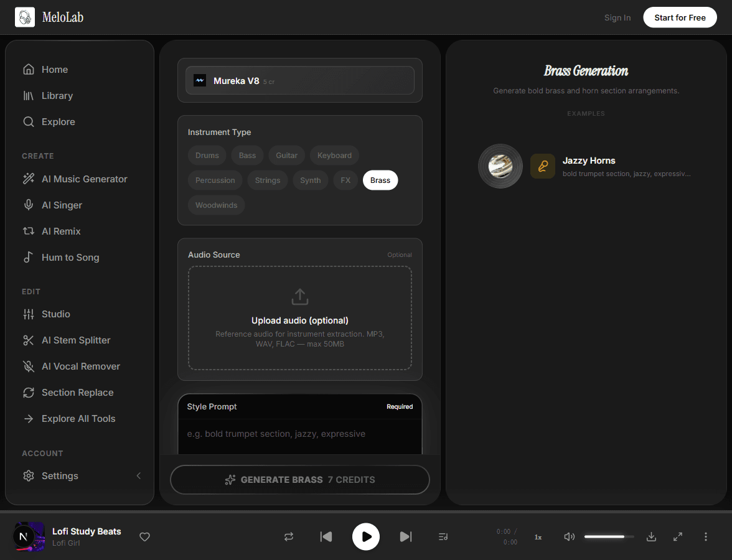Select Percussion instrument type
The width and height of the screenshot is (732, 560).
(x=215, y=180)
